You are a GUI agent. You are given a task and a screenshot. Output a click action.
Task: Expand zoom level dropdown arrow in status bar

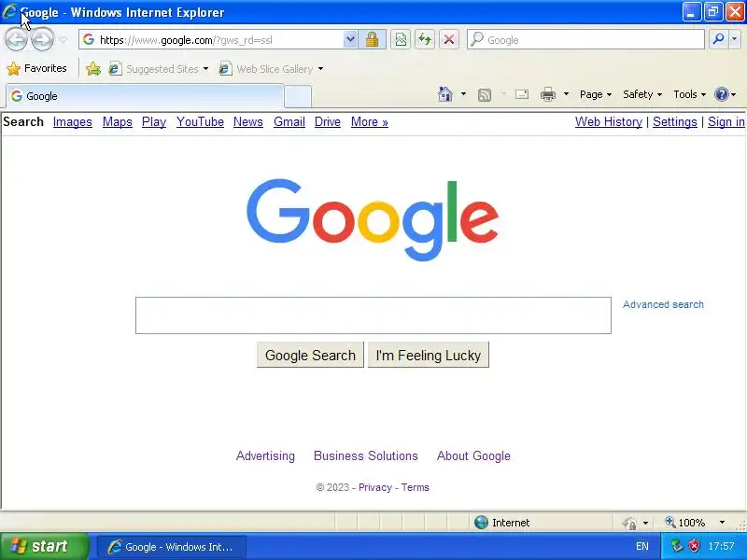coord(722,523)
